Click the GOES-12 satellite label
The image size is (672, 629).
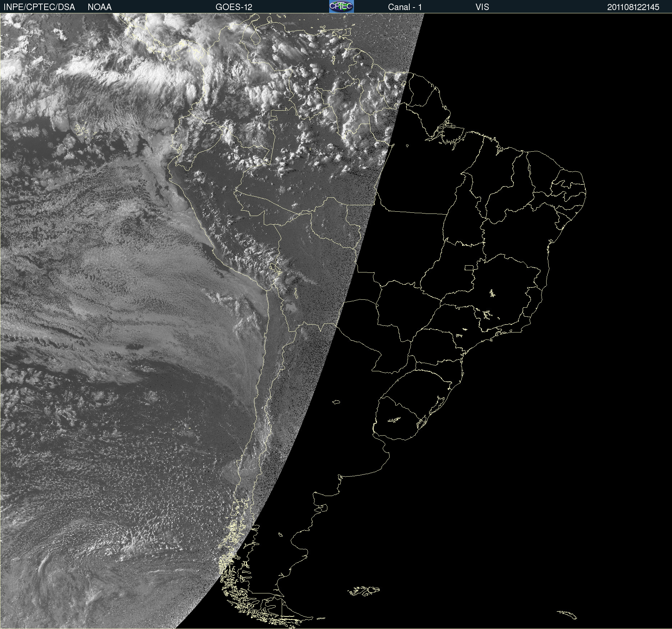234,7
